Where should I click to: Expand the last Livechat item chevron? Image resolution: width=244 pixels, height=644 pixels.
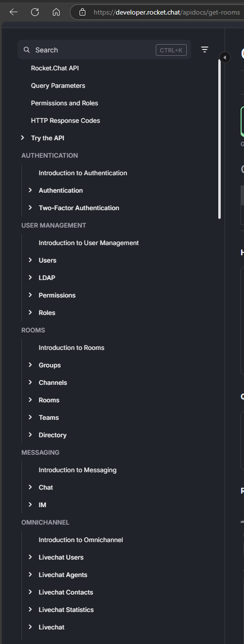[x=31, y=627]
